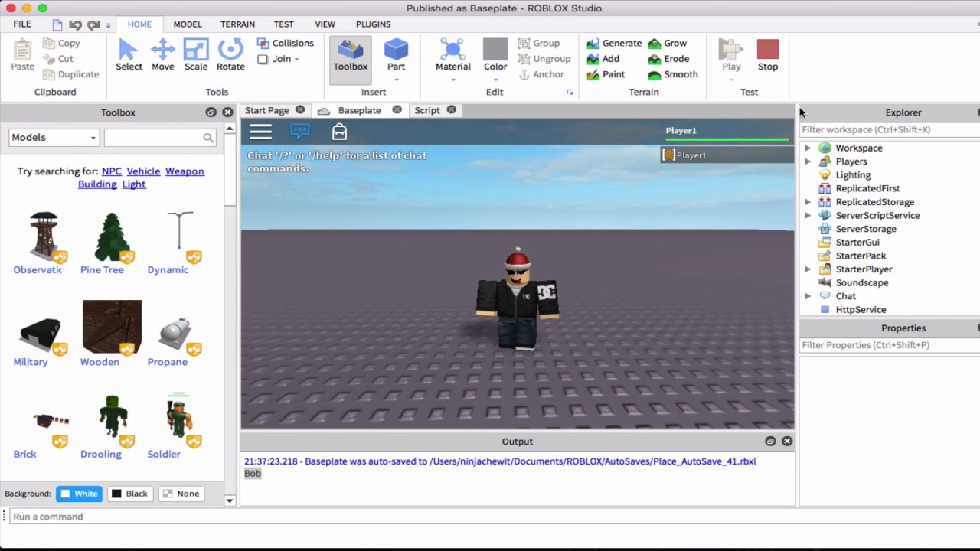
Task: Click the Light search suggestion
Action: coord(133,184)
